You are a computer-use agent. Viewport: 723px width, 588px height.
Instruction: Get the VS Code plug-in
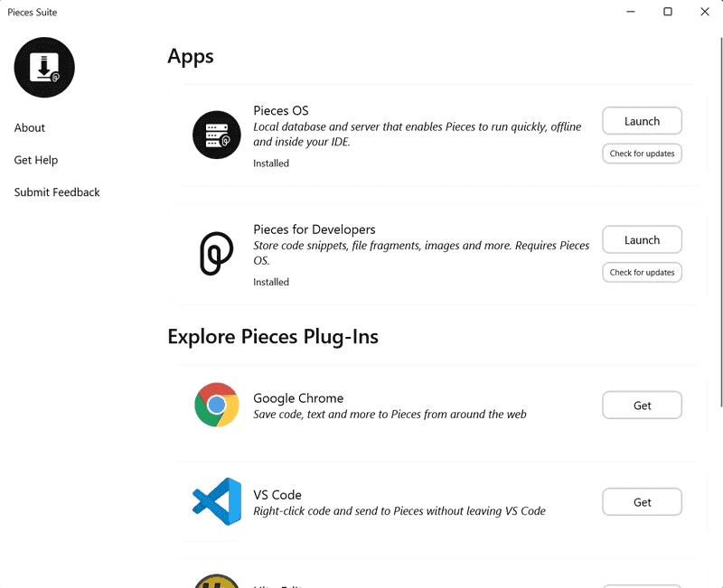click(642, 502)
